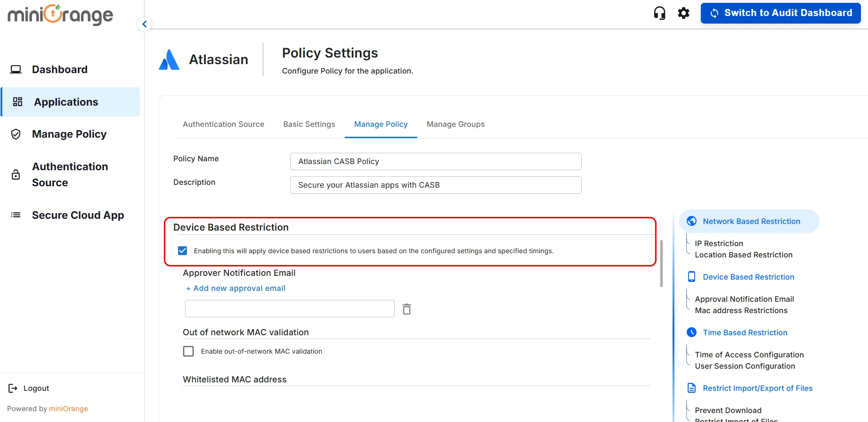The width and height of the screenshot is (868, 422).
Task: Click the Dashboard laptop icon
Action: pos(16,69)
